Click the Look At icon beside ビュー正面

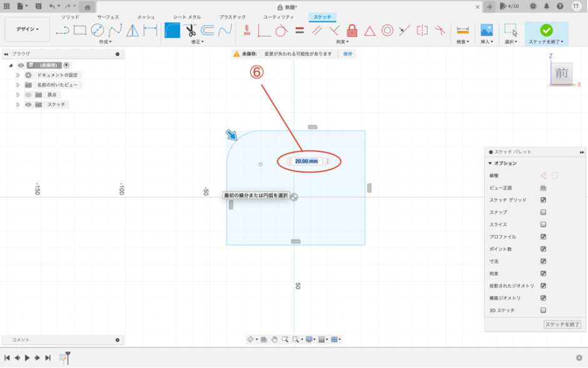point(543,188)
